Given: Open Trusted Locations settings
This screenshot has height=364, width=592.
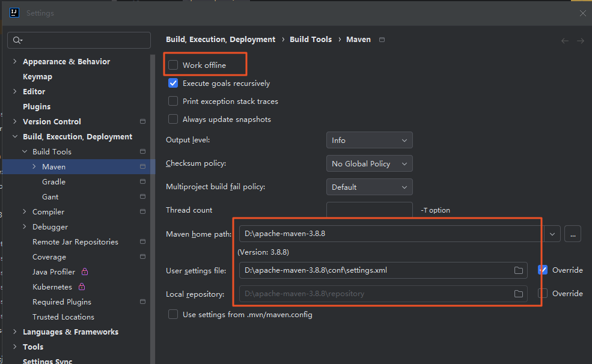Looking at the screenshot, I should tap(63, 317).
